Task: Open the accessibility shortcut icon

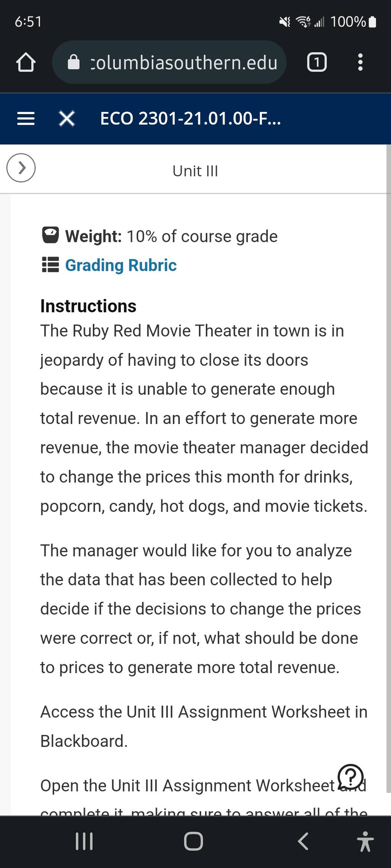Action: [365, 842]
